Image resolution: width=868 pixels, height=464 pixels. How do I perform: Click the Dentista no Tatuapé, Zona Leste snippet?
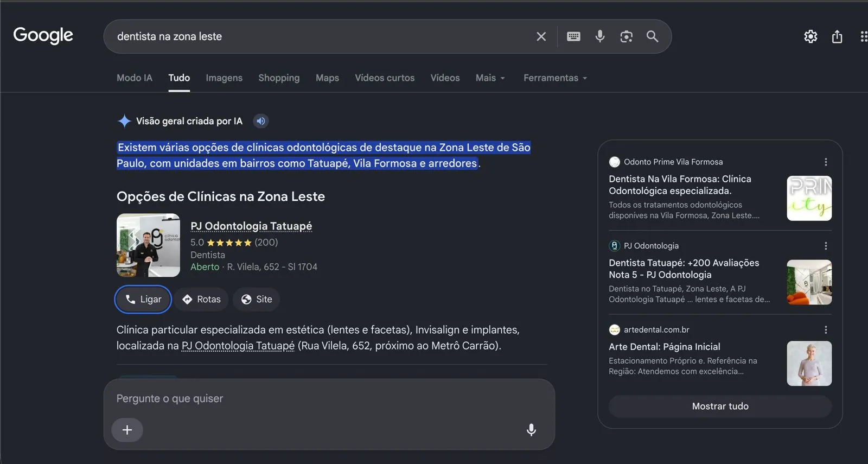click(x=689, y=294)
